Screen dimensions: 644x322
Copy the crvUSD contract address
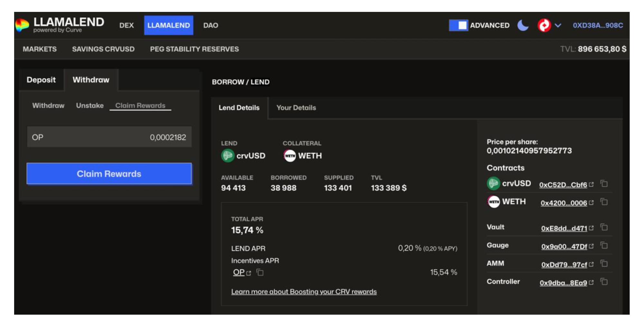click(604, 184)
